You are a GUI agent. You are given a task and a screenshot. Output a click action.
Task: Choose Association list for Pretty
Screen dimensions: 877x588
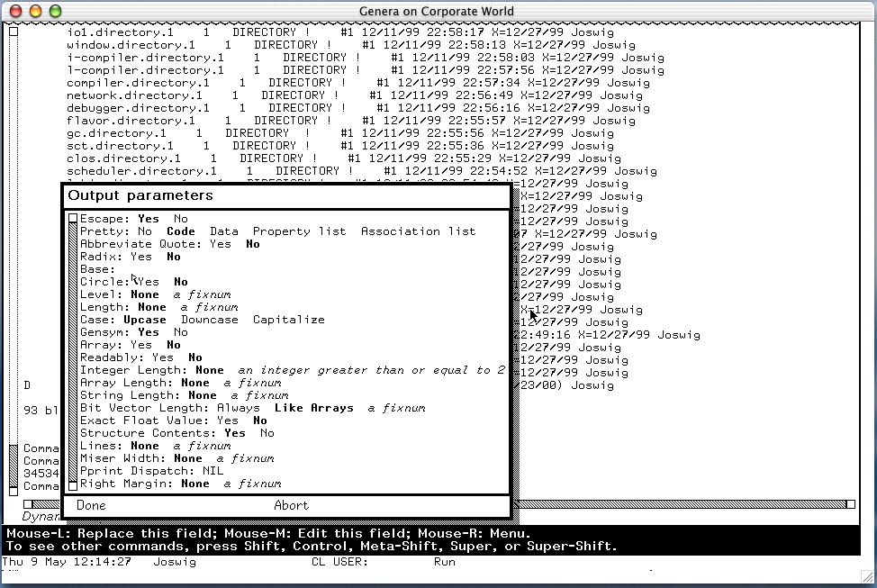pyautogui.click(x=418, y=231)
